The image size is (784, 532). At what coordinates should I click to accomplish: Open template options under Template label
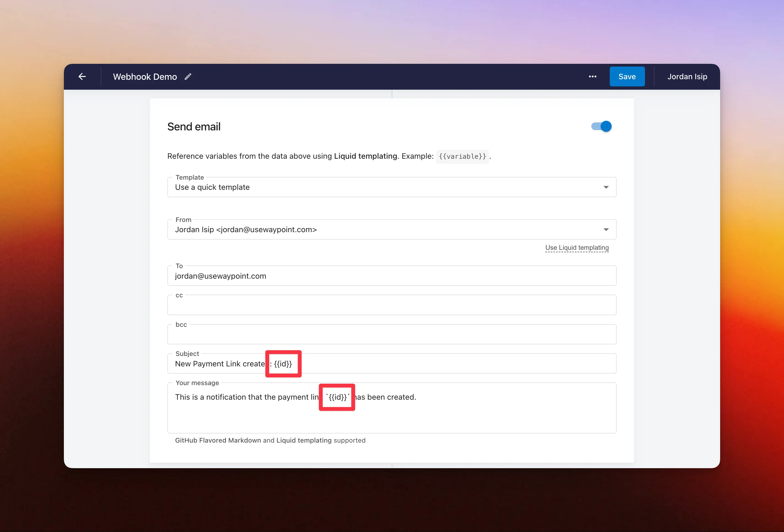point(391,187)
